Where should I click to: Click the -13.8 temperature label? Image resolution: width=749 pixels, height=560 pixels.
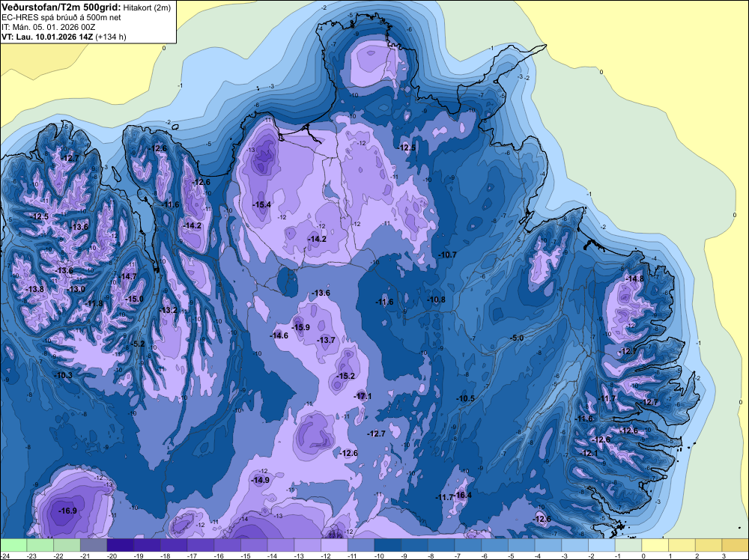(x=35, y=289)
